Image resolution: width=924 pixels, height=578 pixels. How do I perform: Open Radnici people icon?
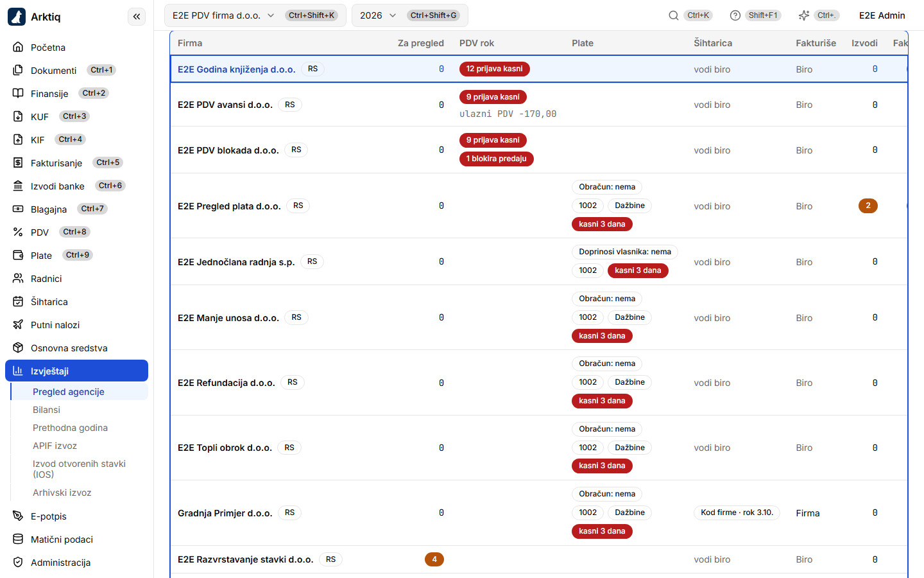[18, 279]
